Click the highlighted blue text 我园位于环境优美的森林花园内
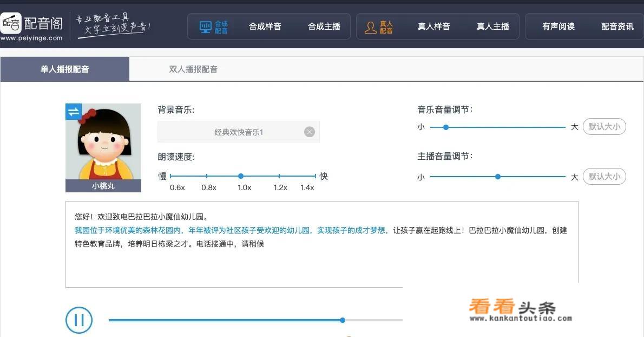Viewport: 644px width, 337px height. click(x=128, y=230)
